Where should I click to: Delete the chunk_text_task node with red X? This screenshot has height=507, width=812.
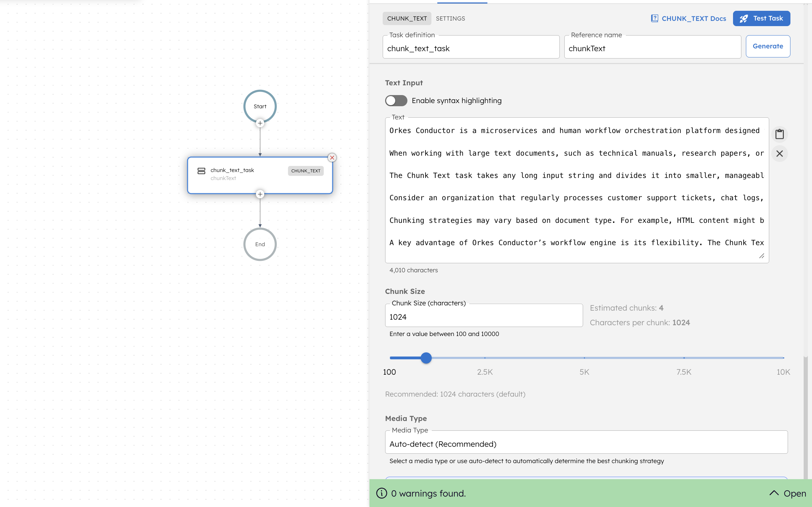[332, 157]
